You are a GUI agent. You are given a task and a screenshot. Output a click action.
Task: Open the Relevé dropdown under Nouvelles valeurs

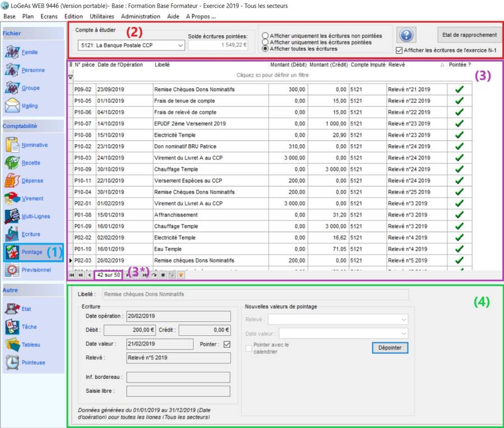(404, 319)
